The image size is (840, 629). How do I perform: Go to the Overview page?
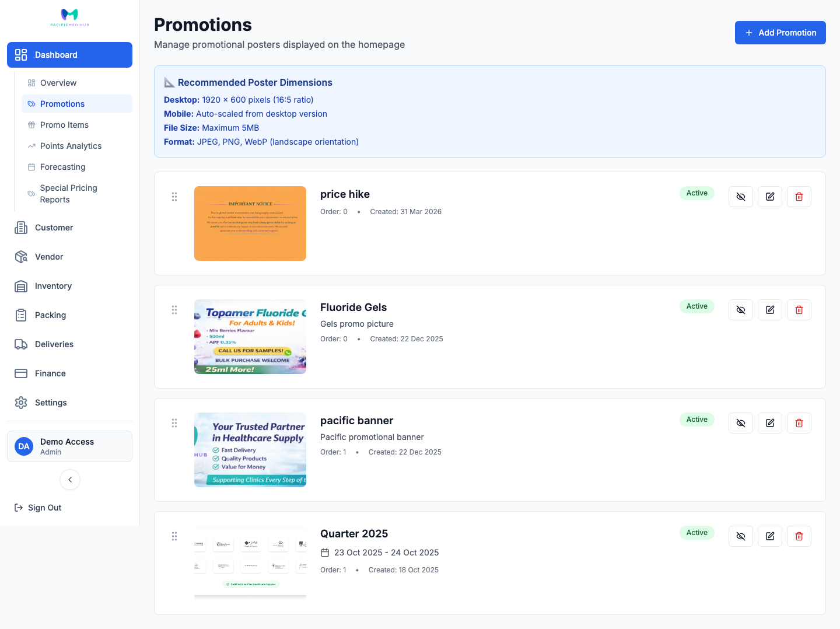click(x=77, y=83)
